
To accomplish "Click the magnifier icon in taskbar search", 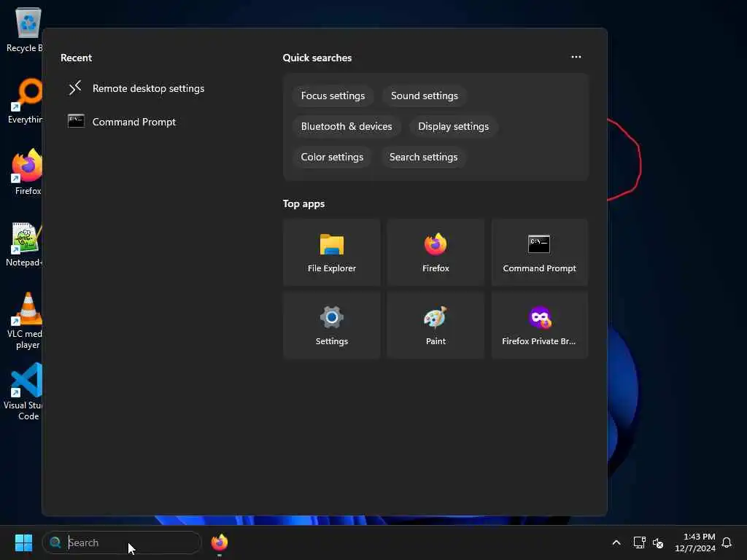I will [55, 542].
